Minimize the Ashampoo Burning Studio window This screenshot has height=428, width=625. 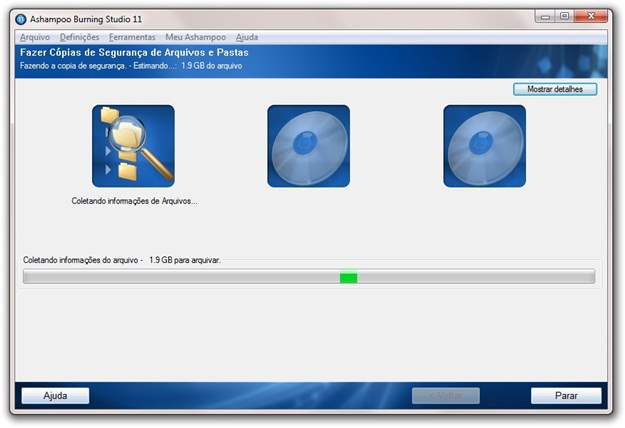coord(545,16)
